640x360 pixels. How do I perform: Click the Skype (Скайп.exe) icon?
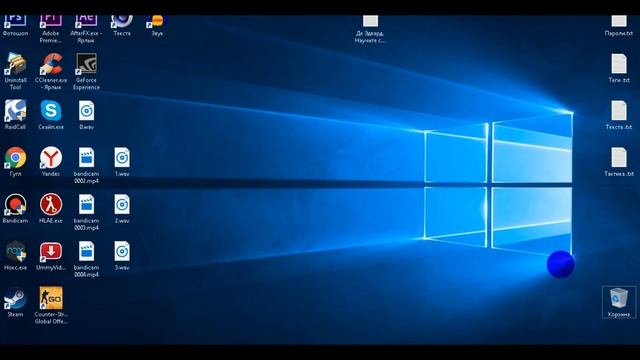pyautogui.click(x=51, y=114)
